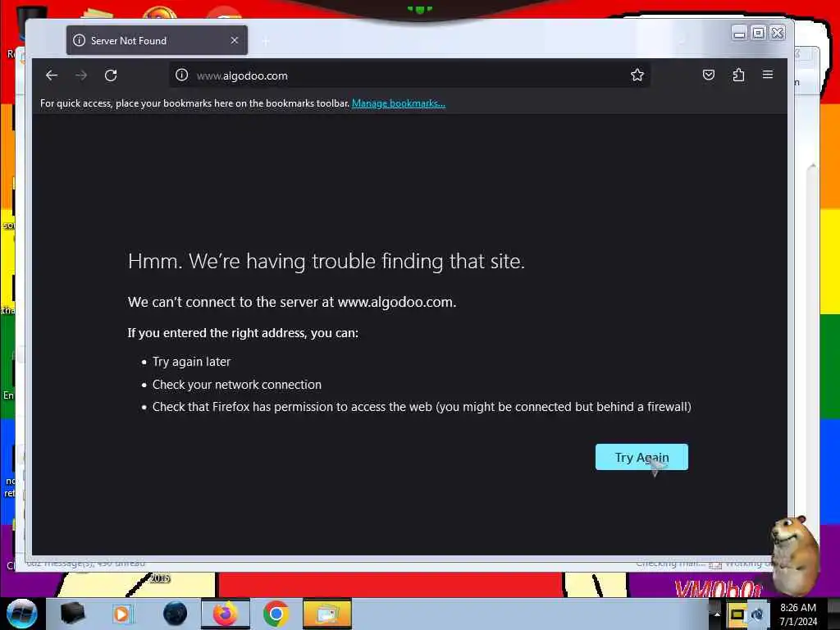Open the black box taskbar icon

pos(72,614)
